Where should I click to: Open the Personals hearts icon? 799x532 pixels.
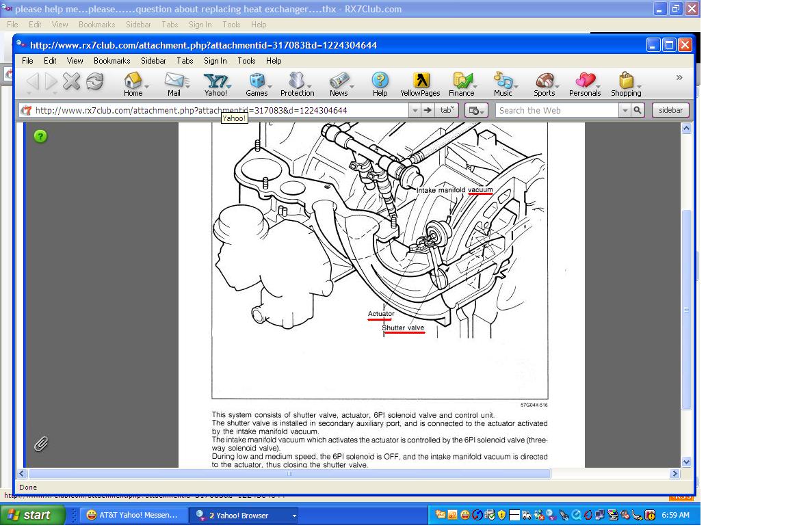(585, 84)
